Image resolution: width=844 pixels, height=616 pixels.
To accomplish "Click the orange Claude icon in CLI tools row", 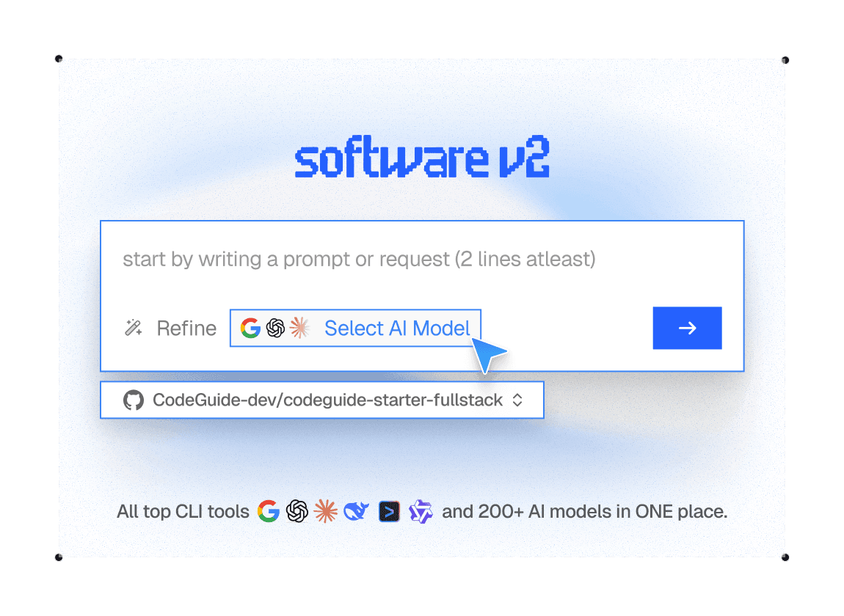I will (326, 511).
